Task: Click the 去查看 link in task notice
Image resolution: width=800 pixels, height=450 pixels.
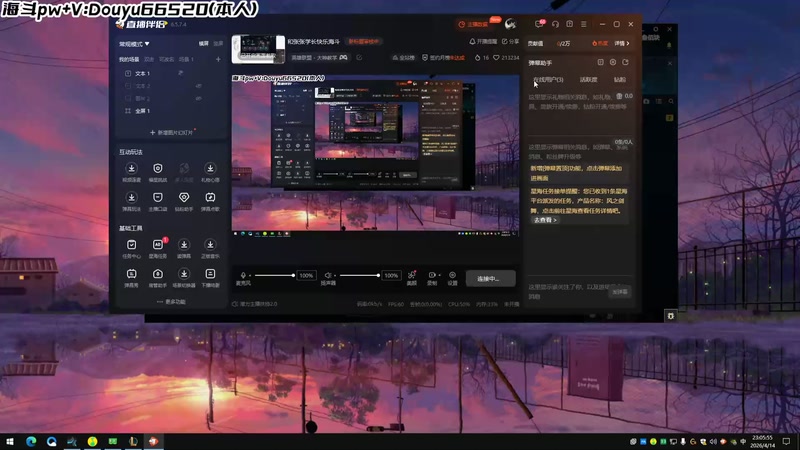Action: pyautogui.click(x=545, y=220)
